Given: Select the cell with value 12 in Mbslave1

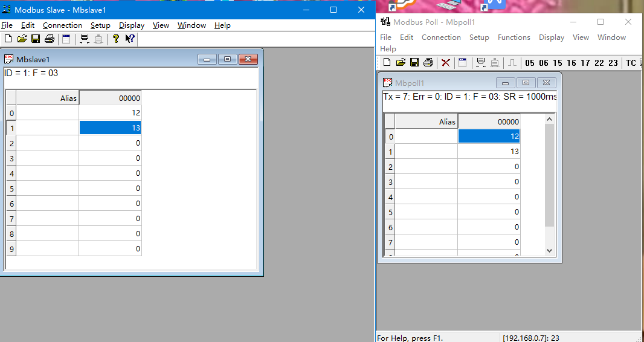Looking at the screenshot, I should coord(111,113).
